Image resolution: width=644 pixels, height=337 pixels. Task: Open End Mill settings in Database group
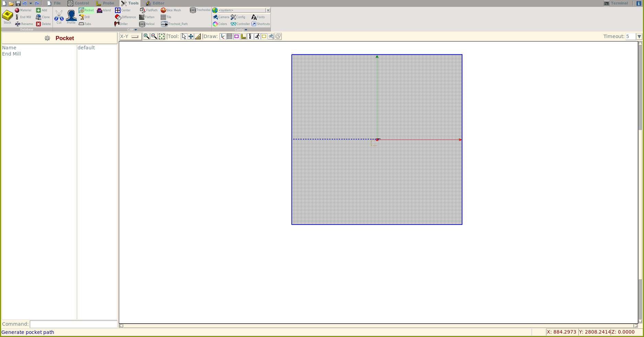coord(23,17)
